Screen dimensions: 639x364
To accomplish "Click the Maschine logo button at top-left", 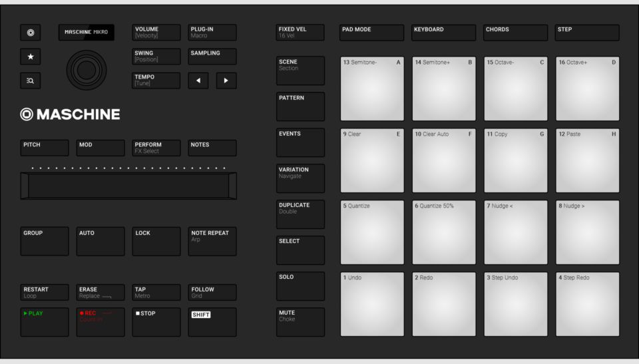I will coord(30,33).
